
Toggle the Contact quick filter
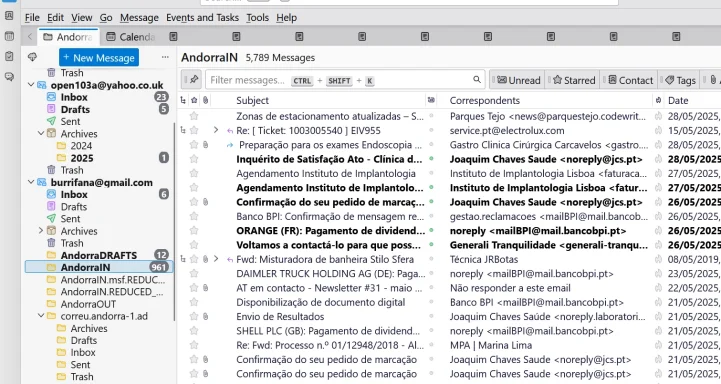[x=630, y=80]
